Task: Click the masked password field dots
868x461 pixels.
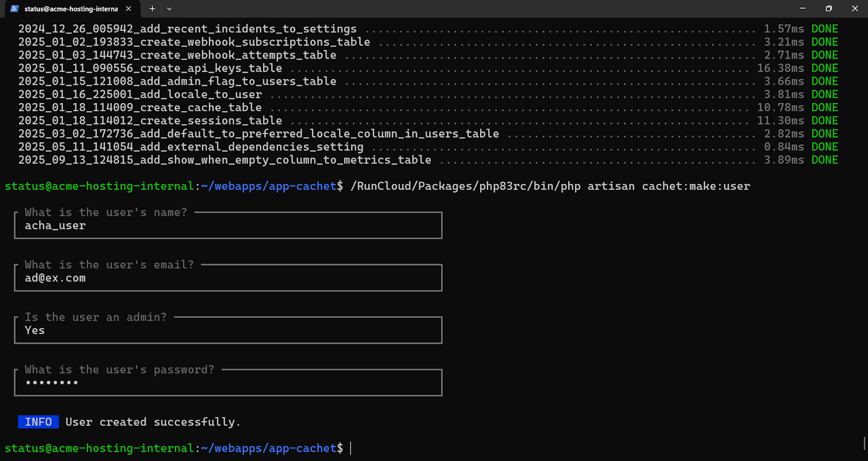Action: tap(52, 383)
